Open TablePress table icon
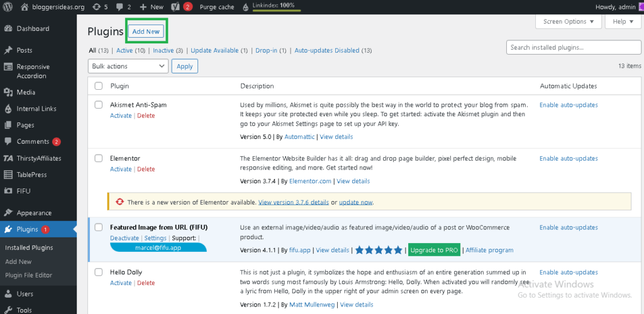Image resolution: width=644 pixels, height=314 pixels. (x=8, y=175)
